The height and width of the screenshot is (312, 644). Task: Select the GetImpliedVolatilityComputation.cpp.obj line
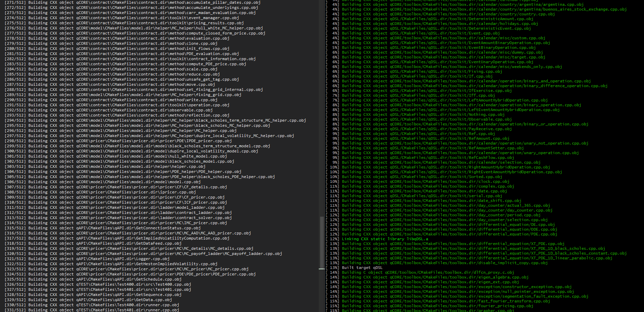pyautogui.click(x=117, y=238)
